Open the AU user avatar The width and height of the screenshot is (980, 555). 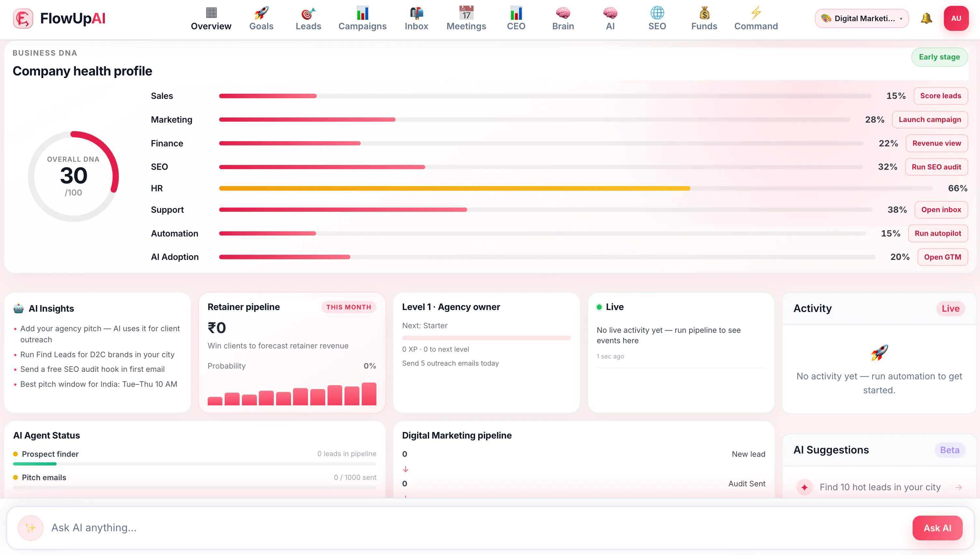pyautogui.click(x=956, y=18)
